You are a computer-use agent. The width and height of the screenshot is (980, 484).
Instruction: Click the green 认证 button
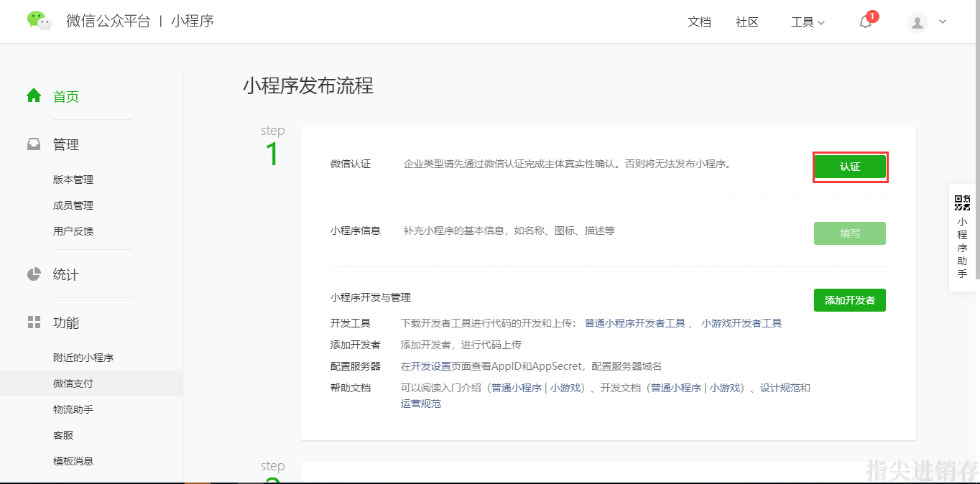pyautogui.click(x=850, y=167)
